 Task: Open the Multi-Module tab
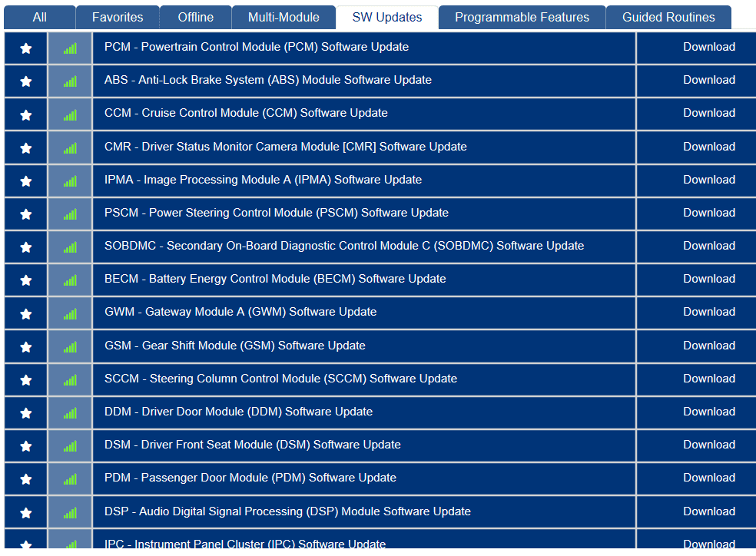coord(284,17)
